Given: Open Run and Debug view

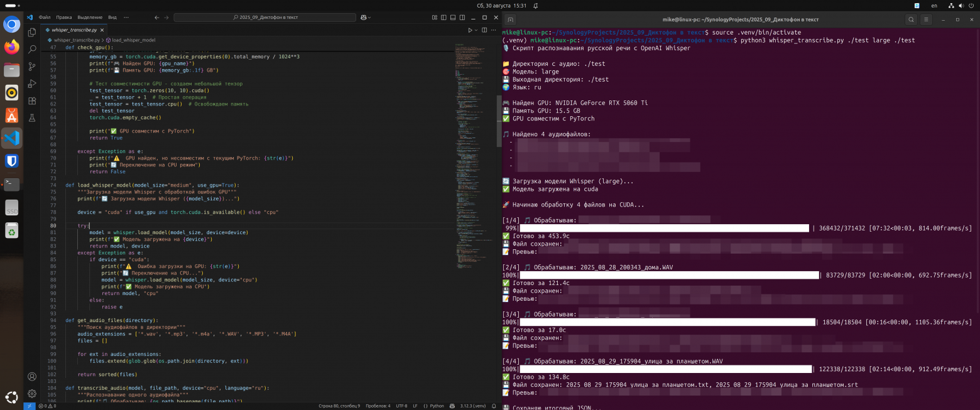Looking at the screenshot, I should (x=32, y=84).
